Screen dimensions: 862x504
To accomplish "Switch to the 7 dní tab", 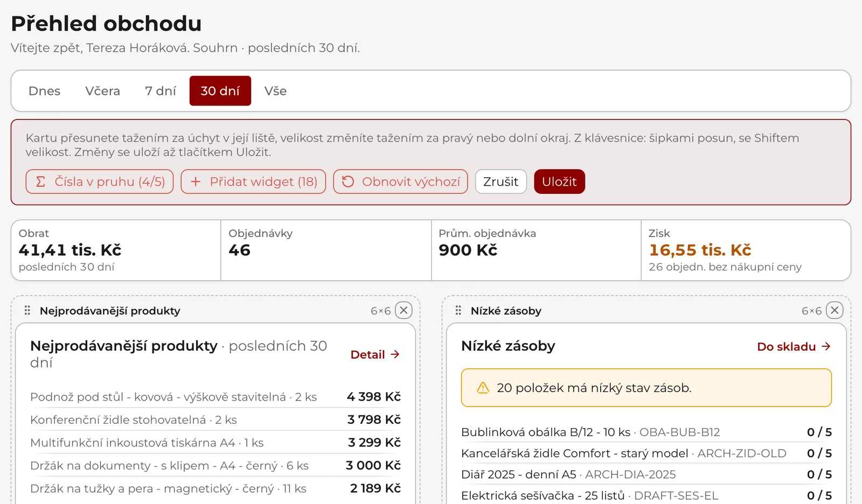I will coord(161,91).
